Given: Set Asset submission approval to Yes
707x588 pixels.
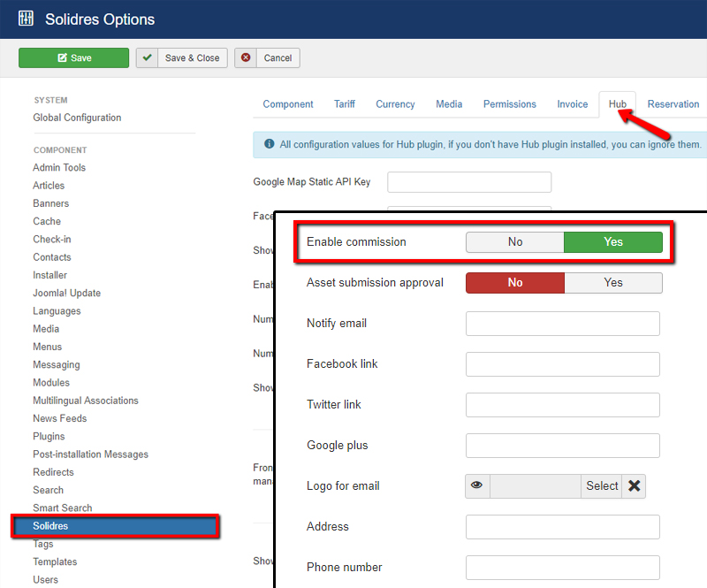Looking at the screenshot, I should (x=614, y=282).
